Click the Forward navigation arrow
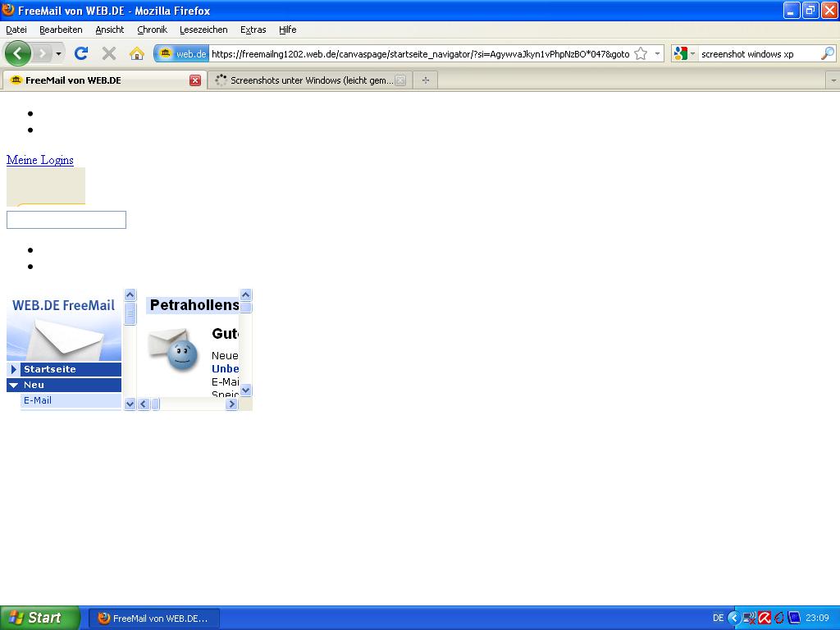Image resolution: width=840 pixels, height=630 pixels. [x=43, y=53]
